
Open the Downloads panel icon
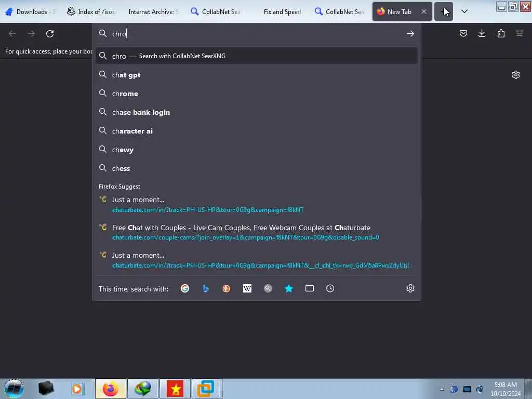(482, 33)
